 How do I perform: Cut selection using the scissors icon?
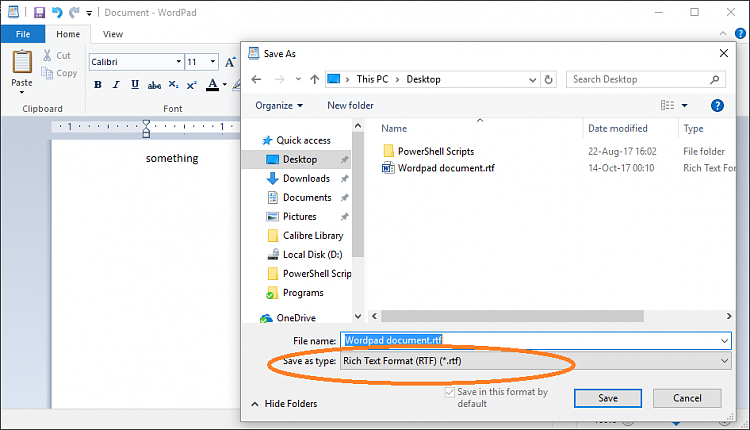point(47,55)
